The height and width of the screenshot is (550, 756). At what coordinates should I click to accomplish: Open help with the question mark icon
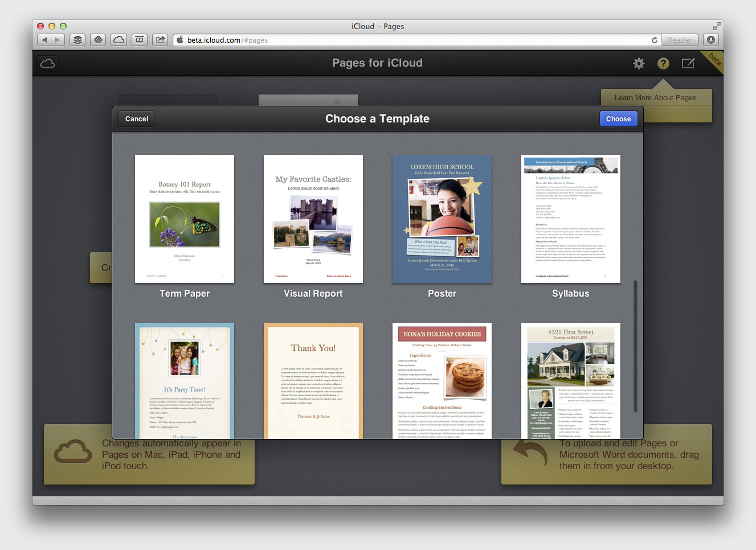coord(663,64)
